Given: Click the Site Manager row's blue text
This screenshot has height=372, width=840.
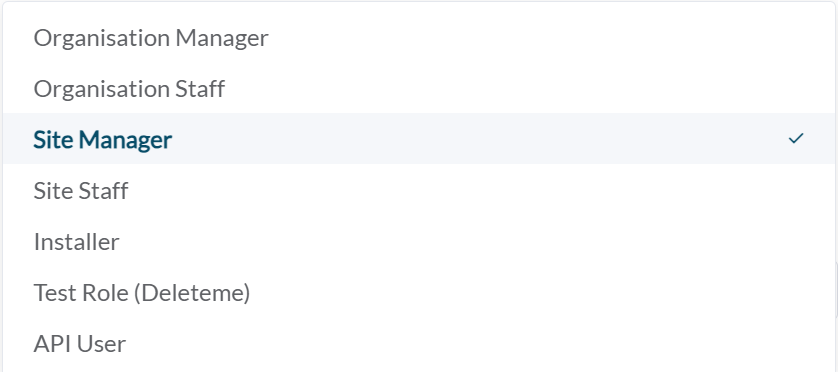Looking at the screenshot, I should [103, 139].
